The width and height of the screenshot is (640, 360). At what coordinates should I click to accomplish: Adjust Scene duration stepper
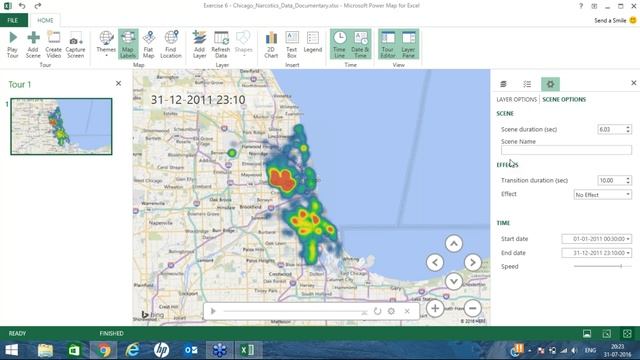(628, 129)
